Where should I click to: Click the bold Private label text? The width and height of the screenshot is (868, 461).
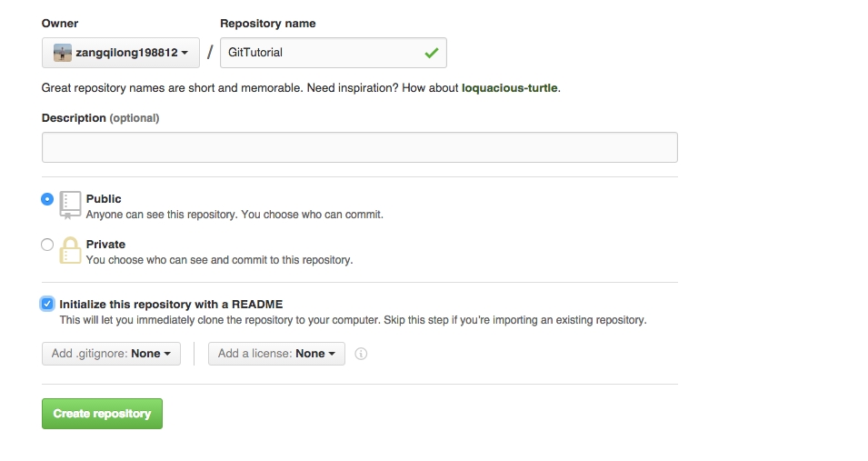tap(105, 245)
